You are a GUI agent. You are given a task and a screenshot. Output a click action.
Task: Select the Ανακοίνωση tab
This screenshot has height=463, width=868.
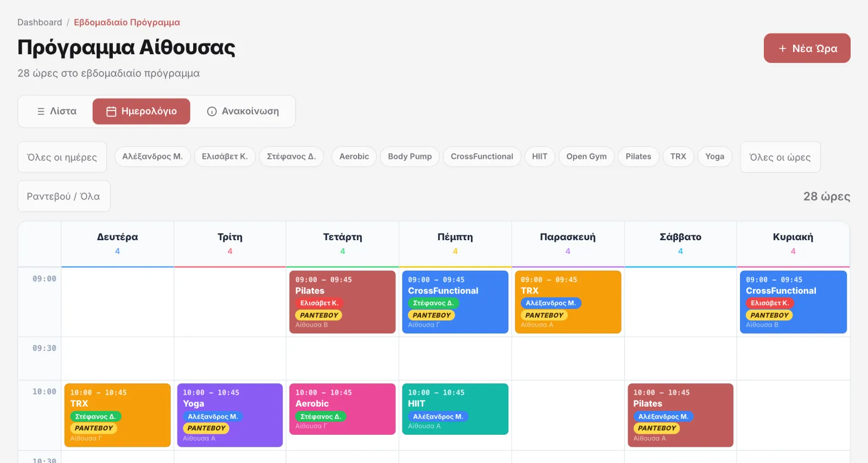point(243,111)
